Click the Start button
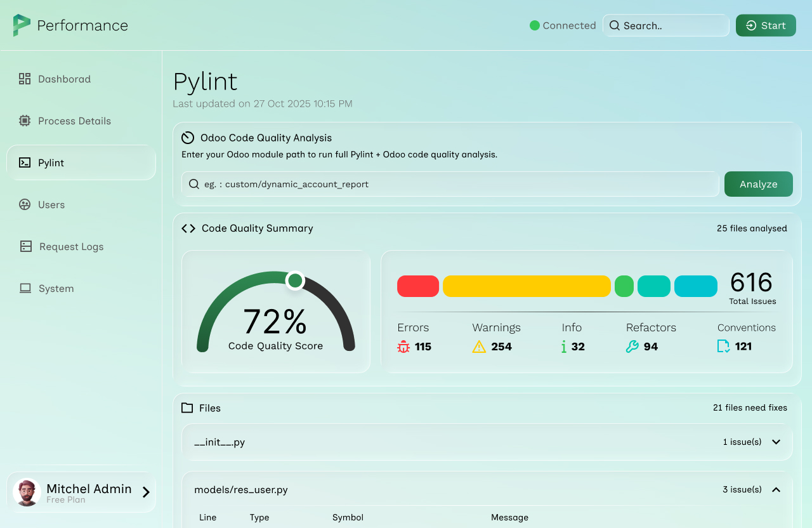The height and width of the screenshot is (528, 812). click(x=766, y=25)
